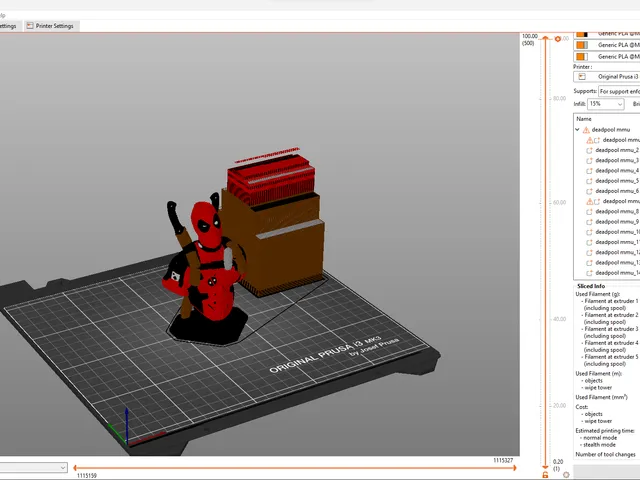The width and height of the screenshot is (640, 480).
Task: Click the warning icon on the first child part row
Action: (590, 140)
